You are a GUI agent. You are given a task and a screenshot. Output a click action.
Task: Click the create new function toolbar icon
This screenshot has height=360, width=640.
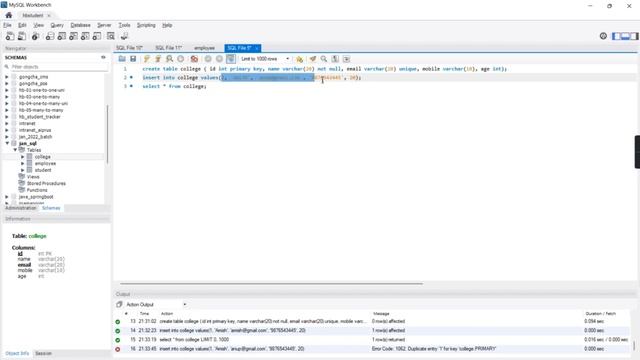tap(97, 36)
